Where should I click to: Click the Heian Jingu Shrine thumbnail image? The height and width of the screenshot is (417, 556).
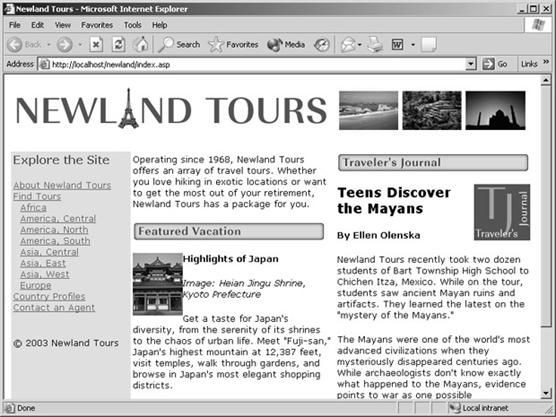158,284
